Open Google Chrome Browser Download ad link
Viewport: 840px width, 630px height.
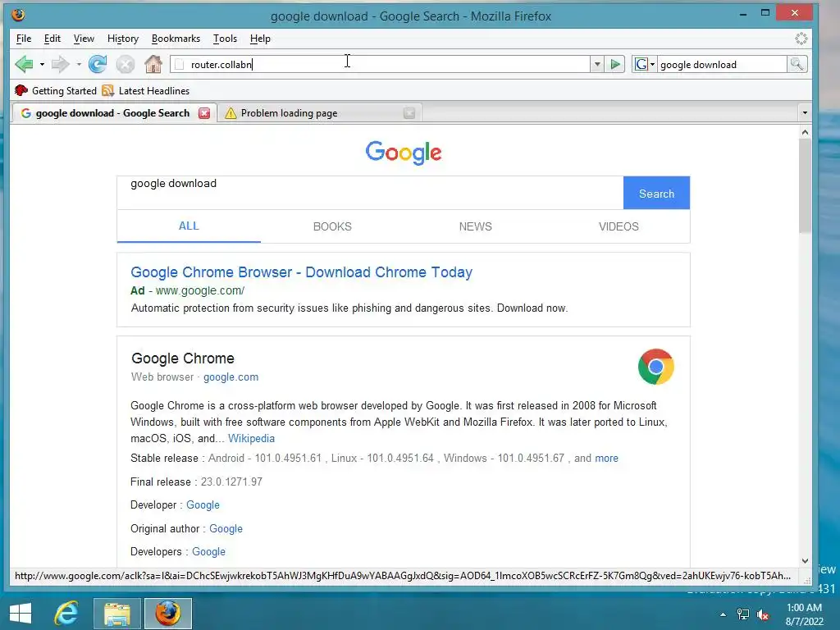pos(301,272)
